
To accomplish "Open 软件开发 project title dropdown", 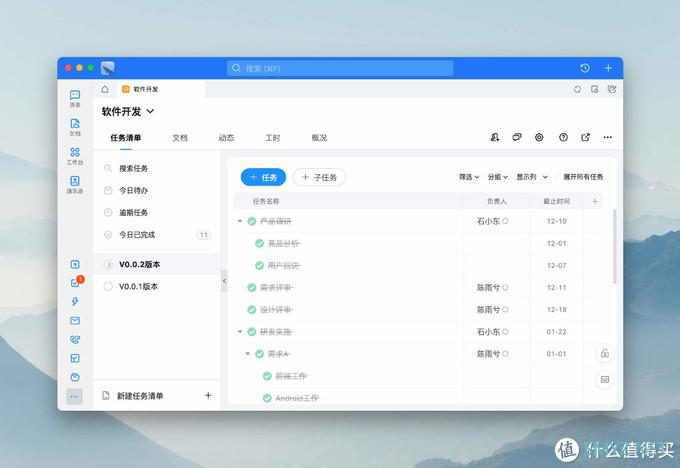I will [x=128, y=111].
